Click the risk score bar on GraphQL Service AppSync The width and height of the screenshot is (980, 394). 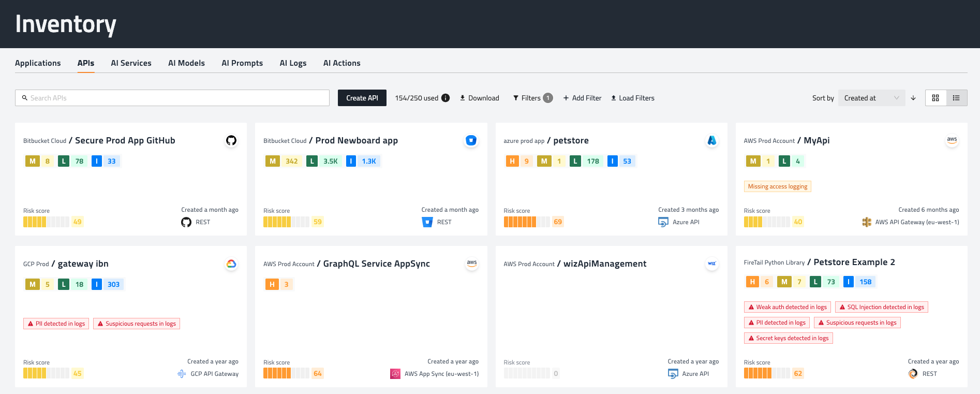click(x=286, y=373)
